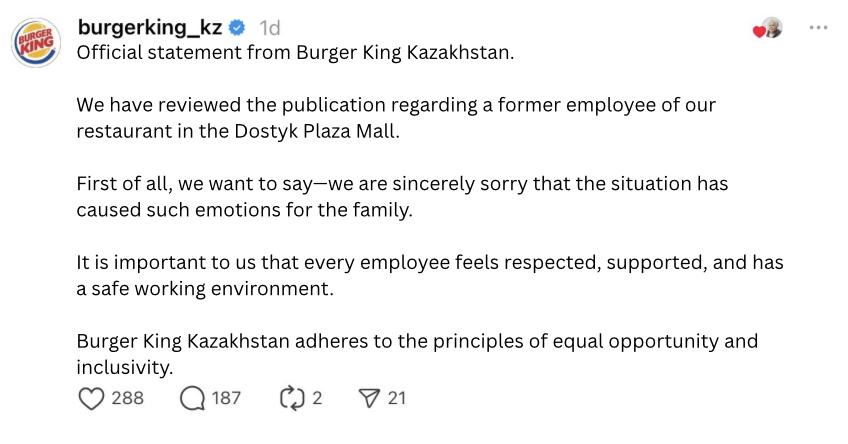Open the three-dot more options menu
Viewport: 848px width, 444px height.
click(x=818, y=27)
